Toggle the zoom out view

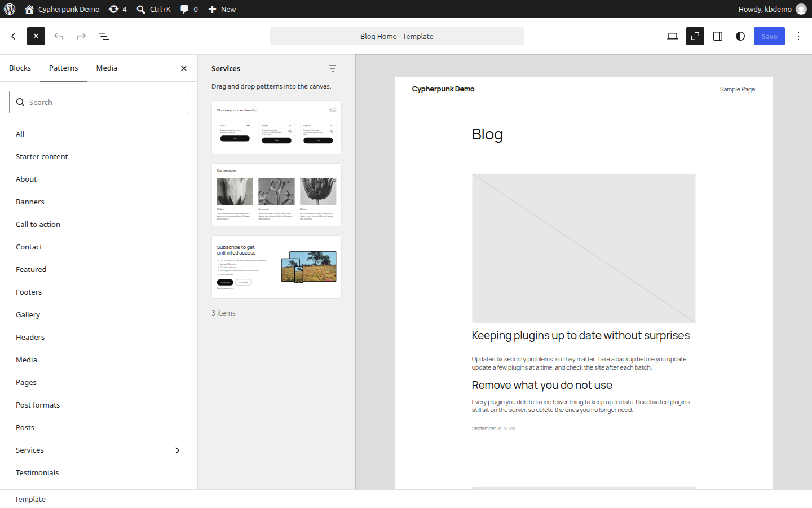[x=695, y=36]
